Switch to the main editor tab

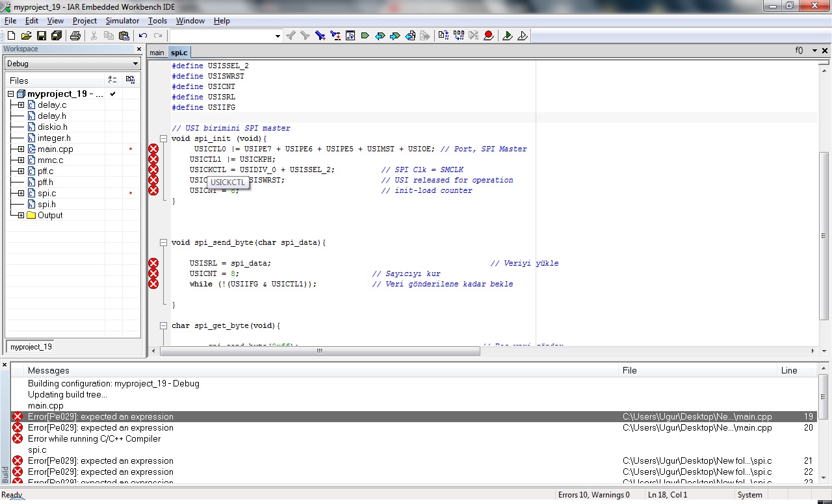pyautogui.click(x=157, y=52)
